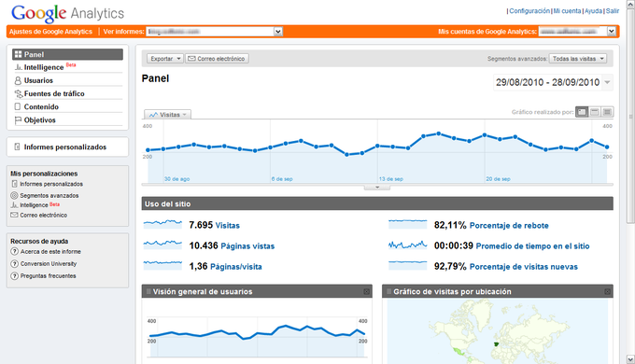The image size is (635, 364).
Task: Click the Fuentes de tráfico icon
Action: 19,94
